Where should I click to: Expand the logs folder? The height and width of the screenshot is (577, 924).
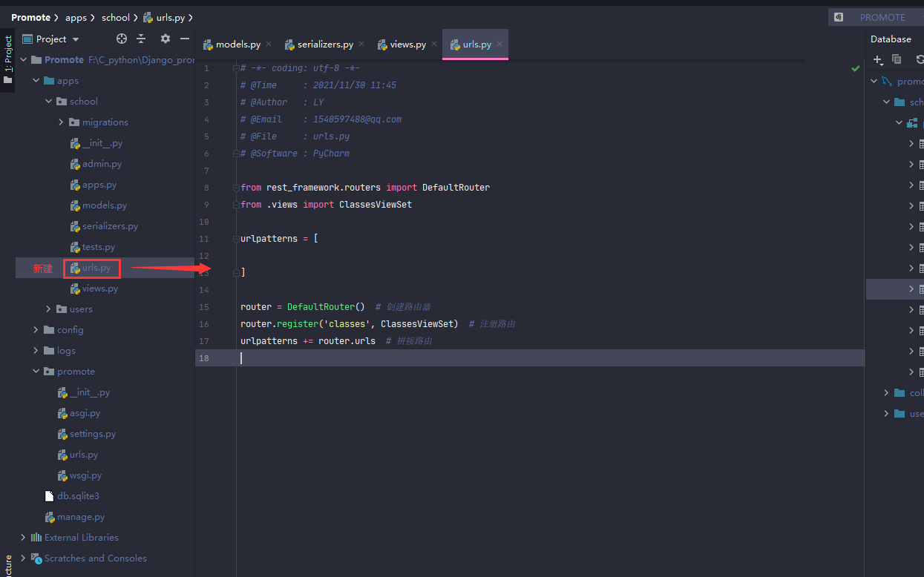click(36, 351)
